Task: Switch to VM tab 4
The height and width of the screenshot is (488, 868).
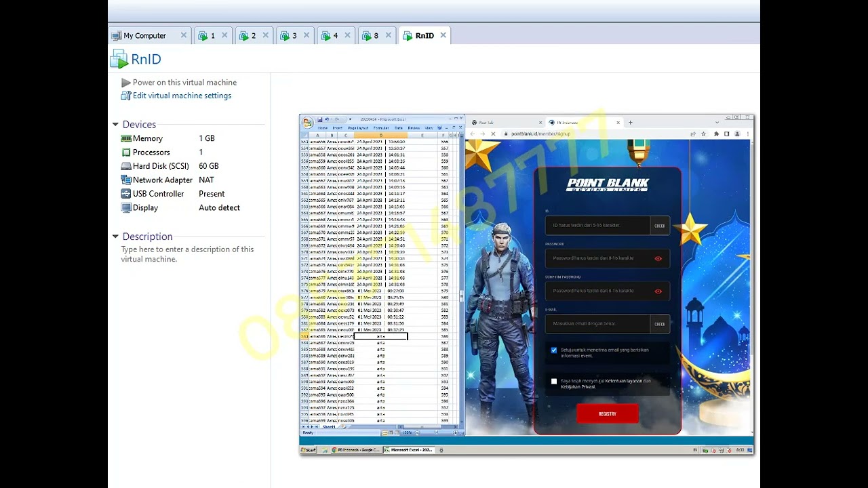Action: (335, 36)
